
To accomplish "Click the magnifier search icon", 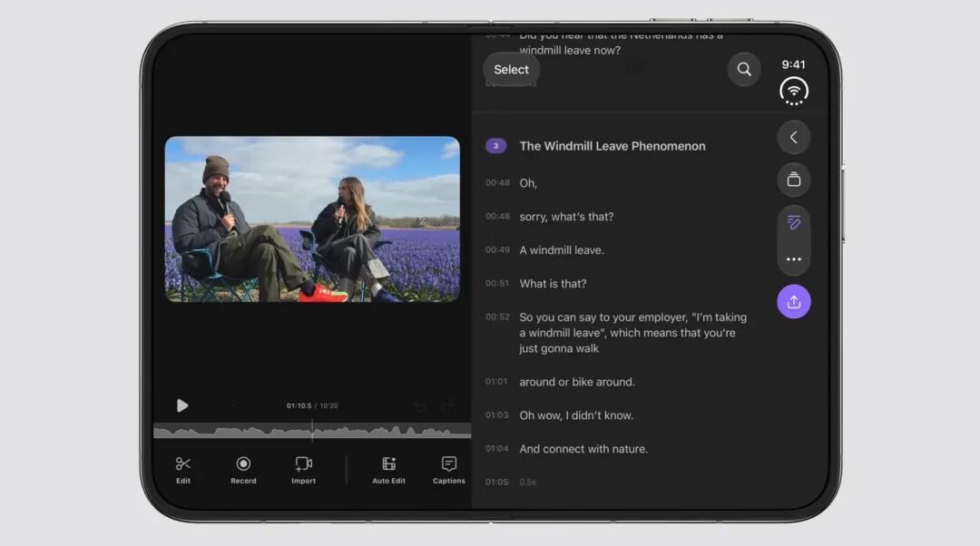I will (x=744, y=69).
